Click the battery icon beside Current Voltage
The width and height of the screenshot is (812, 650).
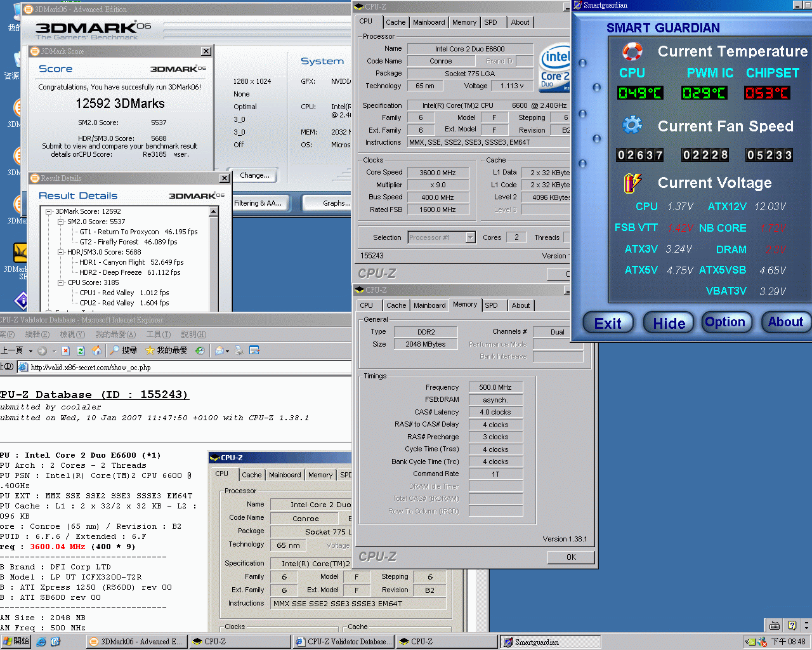tap(632, 183)
